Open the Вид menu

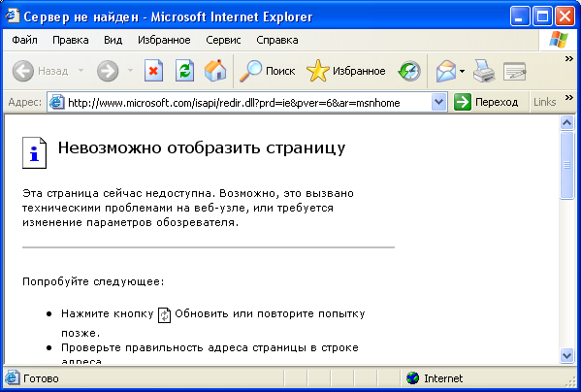(x=113, y=40)
